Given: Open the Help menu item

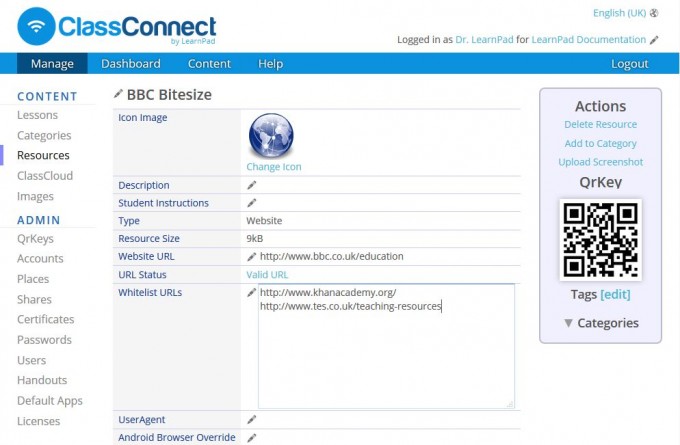Looking at the screenshot, I should [271, 64].
